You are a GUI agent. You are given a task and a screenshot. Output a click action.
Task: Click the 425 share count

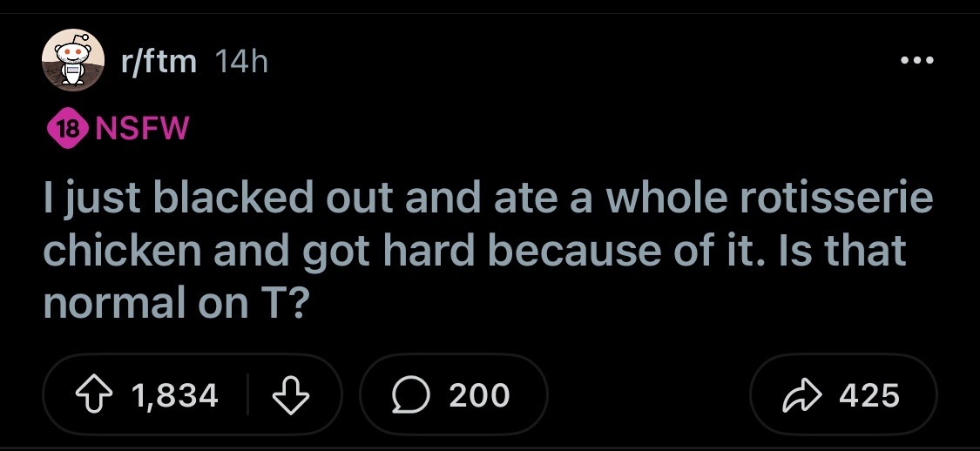869,395
